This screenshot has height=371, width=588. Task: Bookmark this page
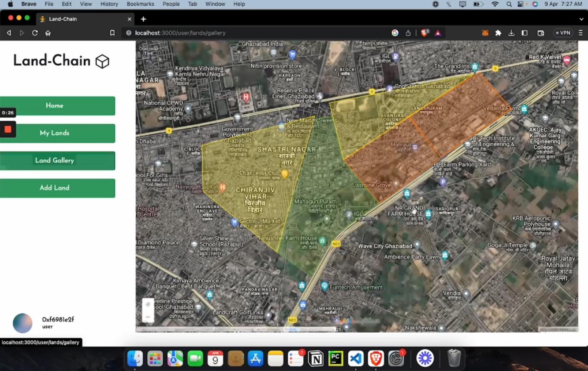[112, 33]
